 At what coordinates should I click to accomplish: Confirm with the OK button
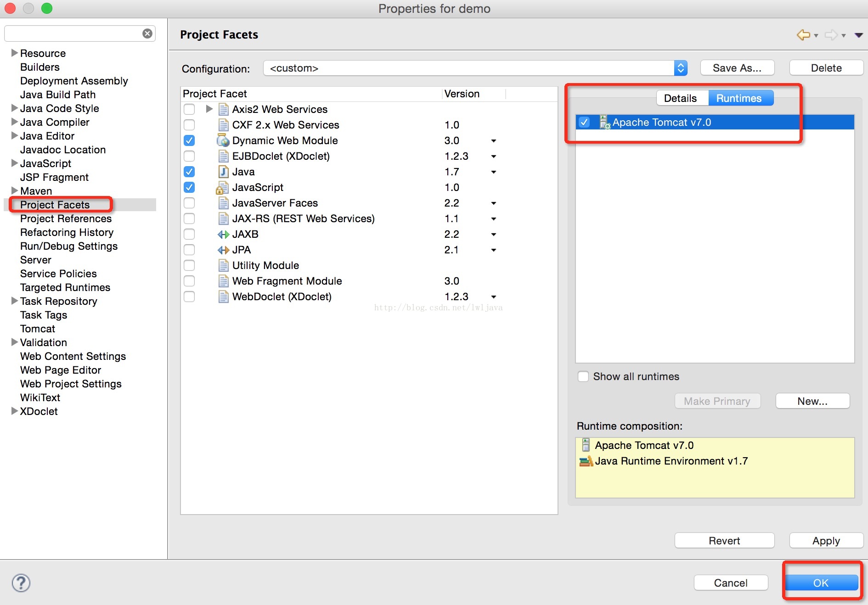[x=821, y=583]
